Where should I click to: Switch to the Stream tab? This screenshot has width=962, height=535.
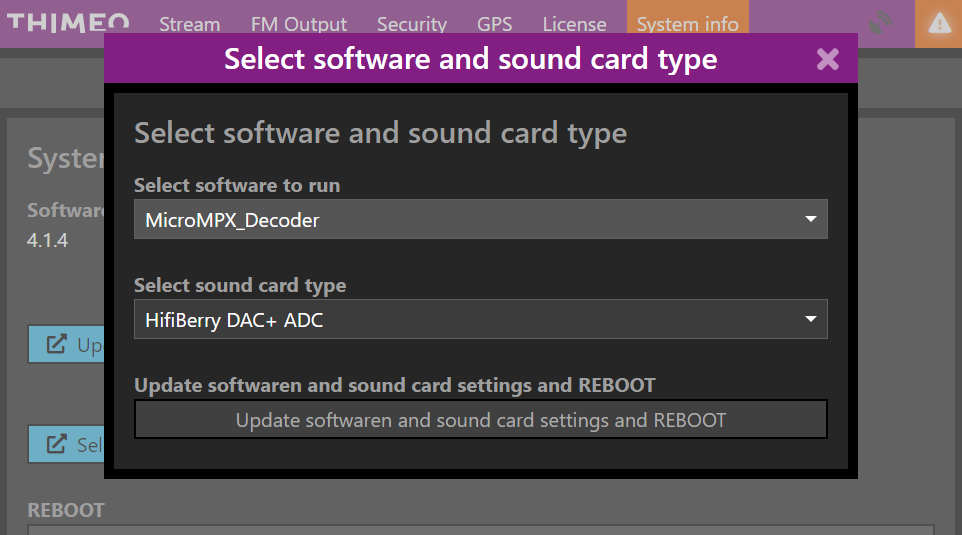pos(189,24)
